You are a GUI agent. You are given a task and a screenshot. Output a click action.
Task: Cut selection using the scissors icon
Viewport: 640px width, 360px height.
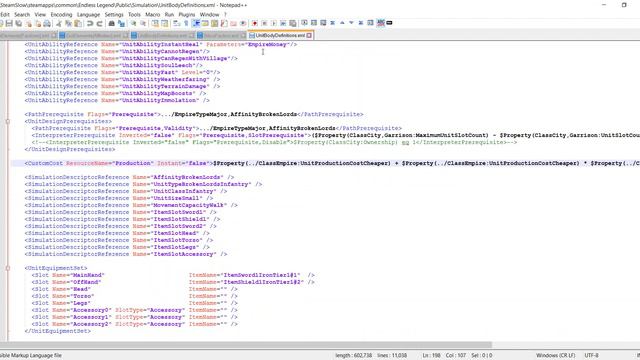[59, 23]
